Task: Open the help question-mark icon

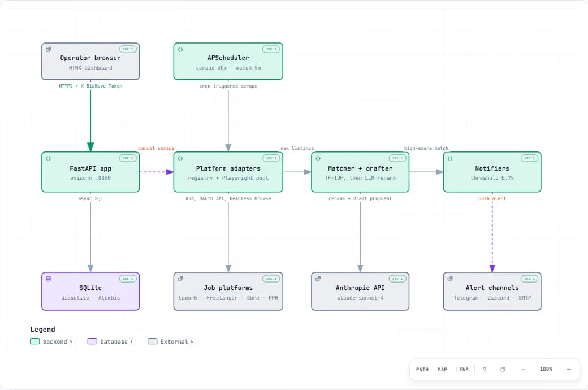Action: pos(503,370)
